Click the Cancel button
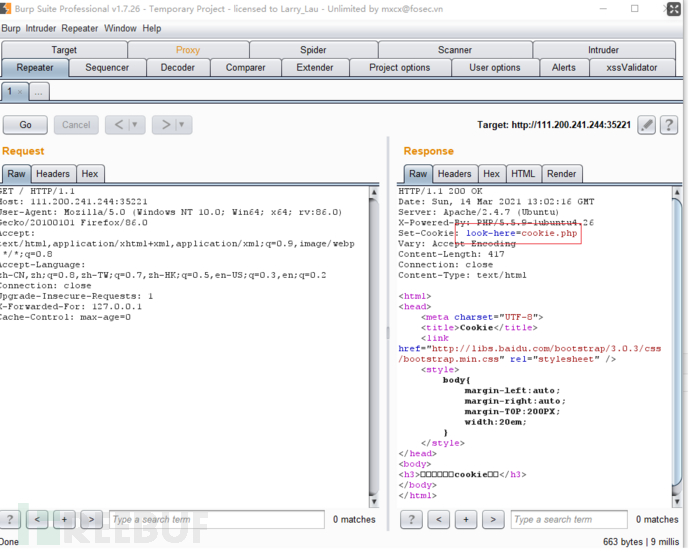The width and height of the screenshot is (690, 552). coord(76,125)
